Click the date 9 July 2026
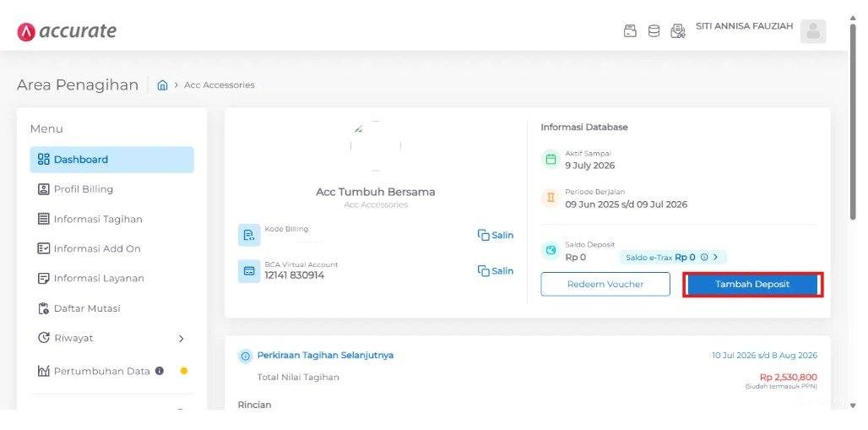The image size is (868, 430). [x=589, y=166]
